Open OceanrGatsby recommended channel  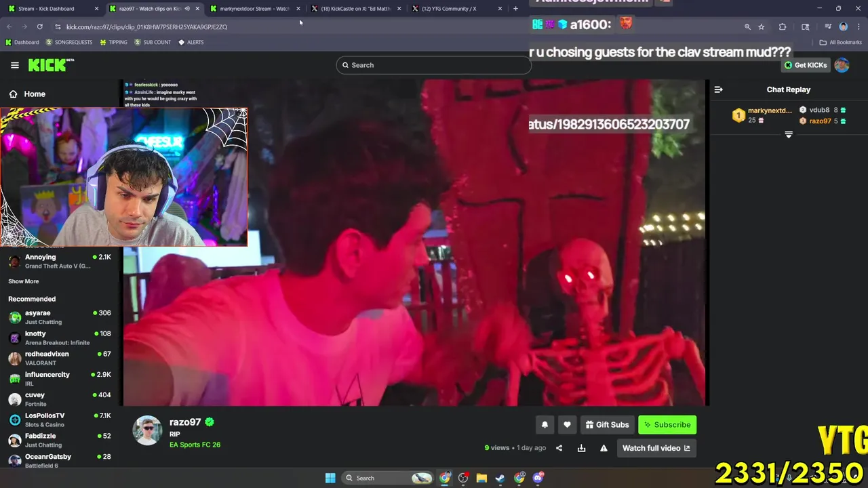click(x=60, y=461)
